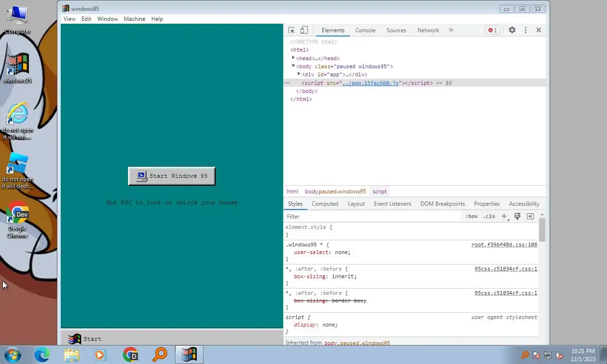Close the DevTools panel

point(539,30)
